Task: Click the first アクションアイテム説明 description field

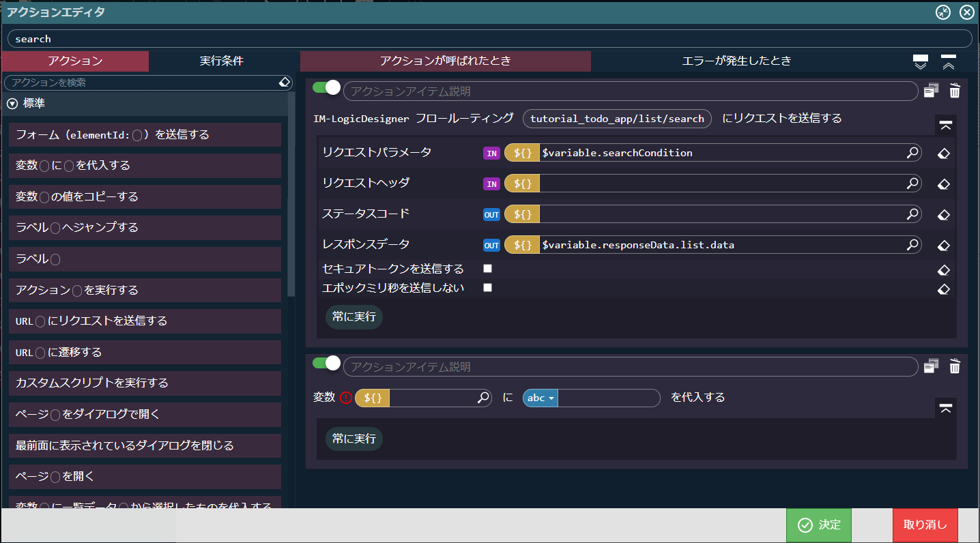Action: (x=631, y=91)
